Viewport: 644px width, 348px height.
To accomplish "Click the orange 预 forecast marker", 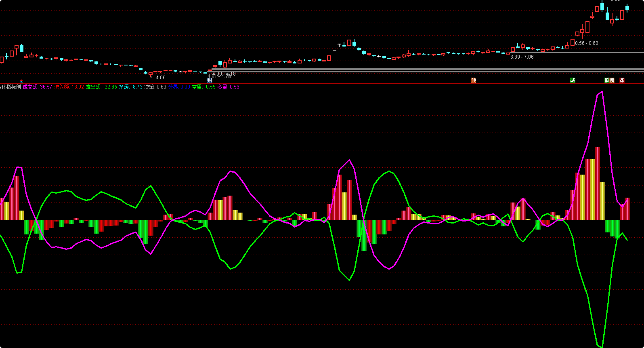I will click(473, 80).
